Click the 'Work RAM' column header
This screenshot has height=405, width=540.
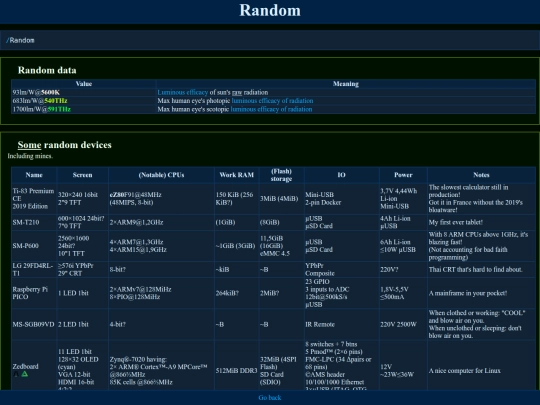237,175
